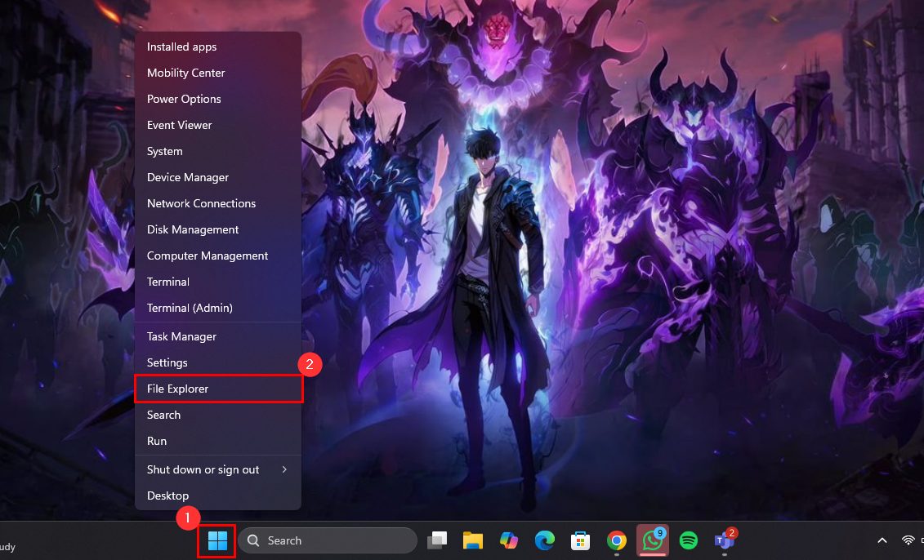The image size is (924, 560).
Task: Click the Windows Start button
Action: (x=217, y=540)
